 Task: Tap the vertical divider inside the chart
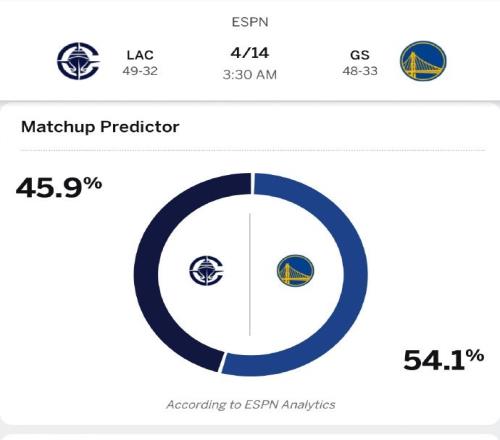click(250, 274)
